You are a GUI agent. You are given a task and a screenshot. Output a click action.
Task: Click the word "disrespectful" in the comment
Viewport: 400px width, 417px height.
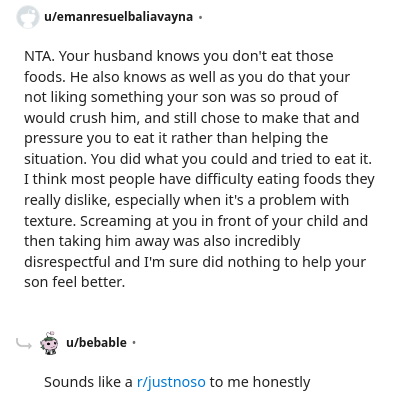coord(67,262)
